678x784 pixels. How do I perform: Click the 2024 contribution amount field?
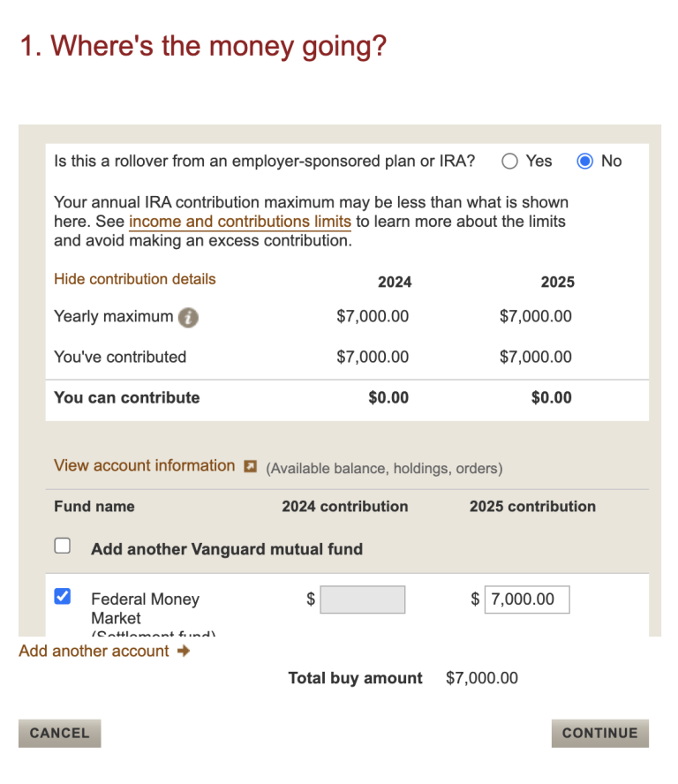click(x=365, y=599)
